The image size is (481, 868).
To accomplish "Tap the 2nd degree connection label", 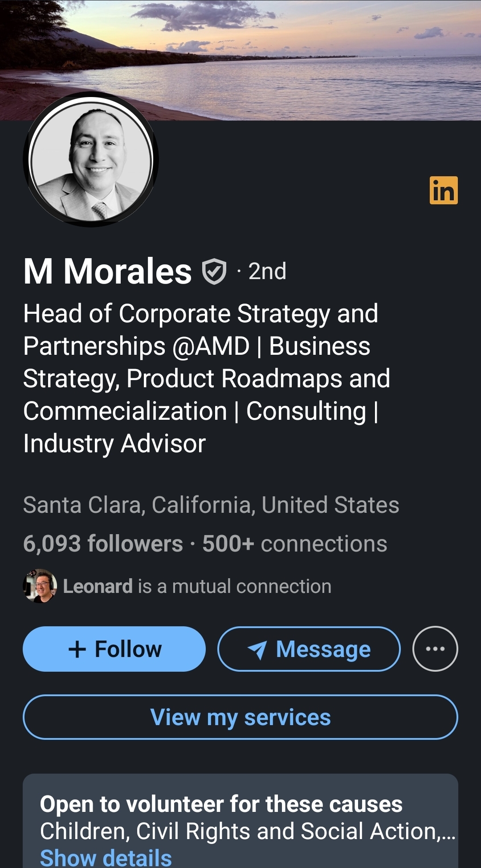I will click(x=267, y=271).
